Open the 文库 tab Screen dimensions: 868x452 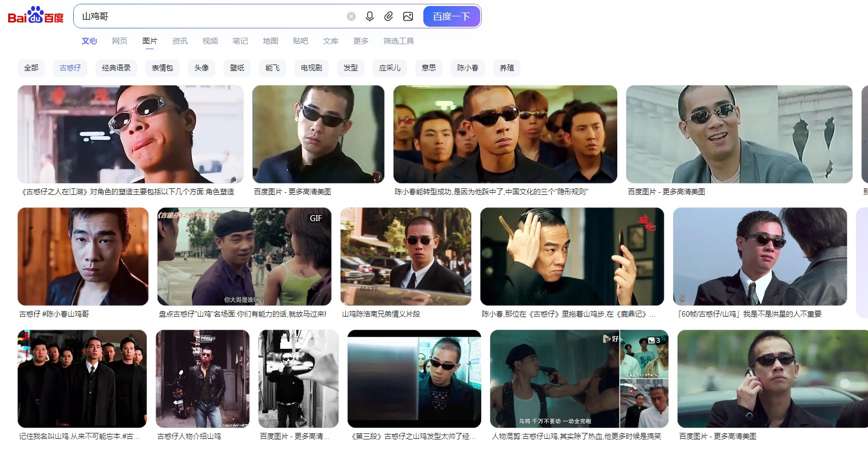[x=330, y=41]
